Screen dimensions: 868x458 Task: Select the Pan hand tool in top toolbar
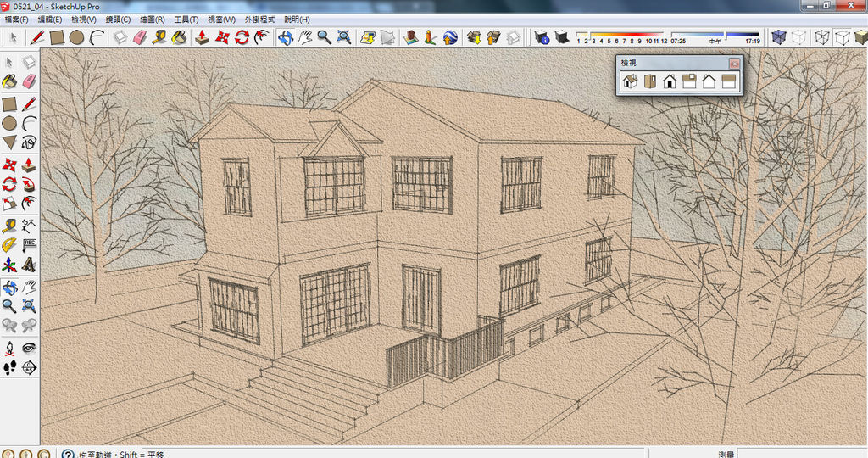304,37
